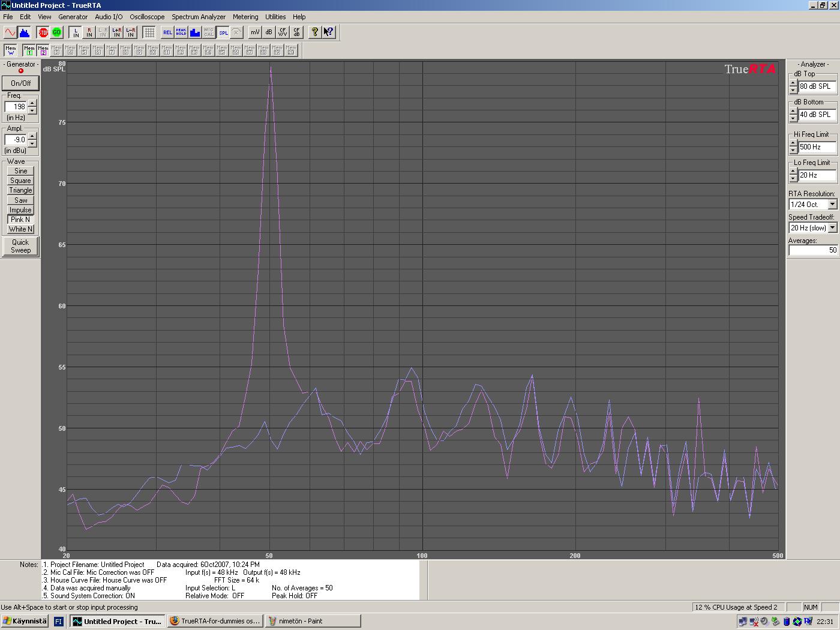
Task: Click the PEAK HOLD toolbar icon
Action: tap(181, 32)
